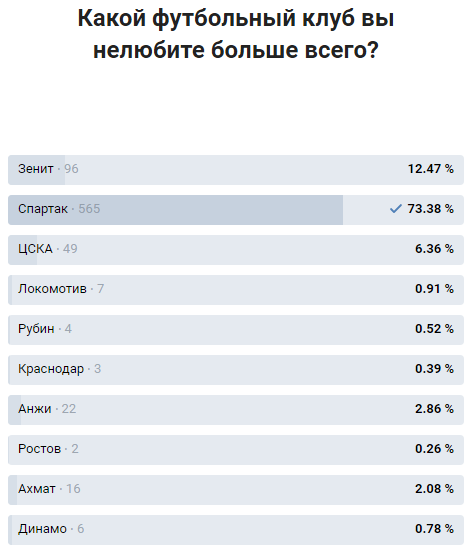473x559 pixels.
Task: Vote for Ростов in the poll
Action: tap(236, 450)
